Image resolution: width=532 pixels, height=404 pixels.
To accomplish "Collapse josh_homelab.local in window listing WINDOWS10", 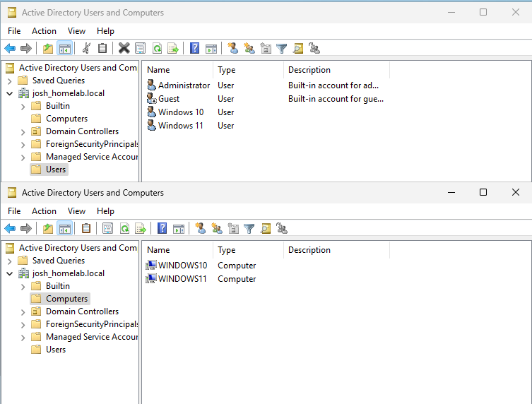I will [9, 273].
